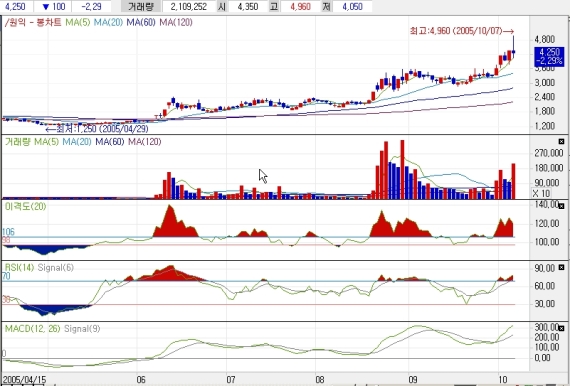
Task: Click the open price value 4,350
Action: click(248, 7)
